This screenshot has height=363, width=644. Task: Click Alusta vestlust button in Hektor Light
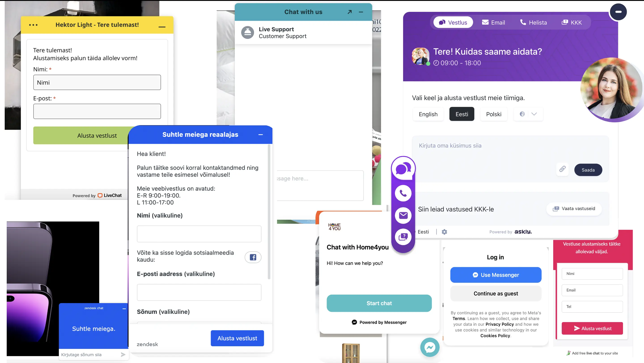coord(96,135)
